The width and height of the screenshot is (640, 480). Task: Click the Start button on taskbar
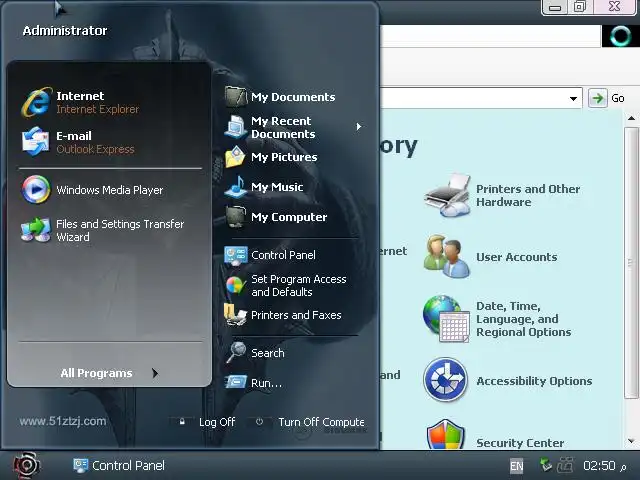click(27, 465)
